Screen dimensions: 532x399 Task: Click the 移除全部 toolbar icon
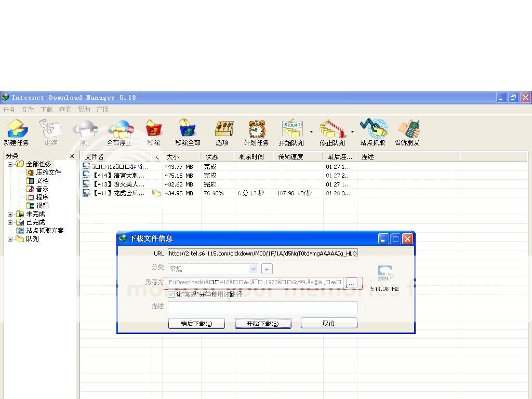188,129
